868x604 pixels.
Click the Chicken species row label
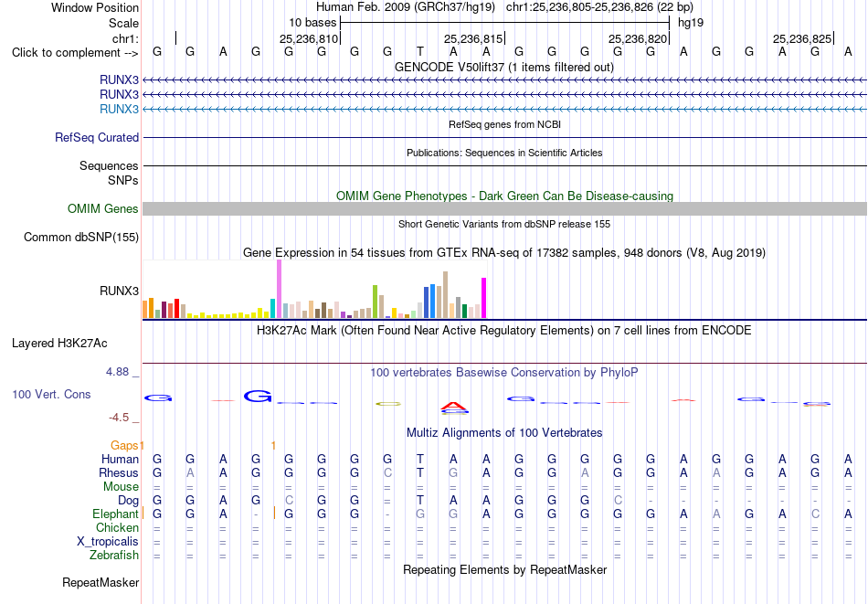[x=117, y=527]
